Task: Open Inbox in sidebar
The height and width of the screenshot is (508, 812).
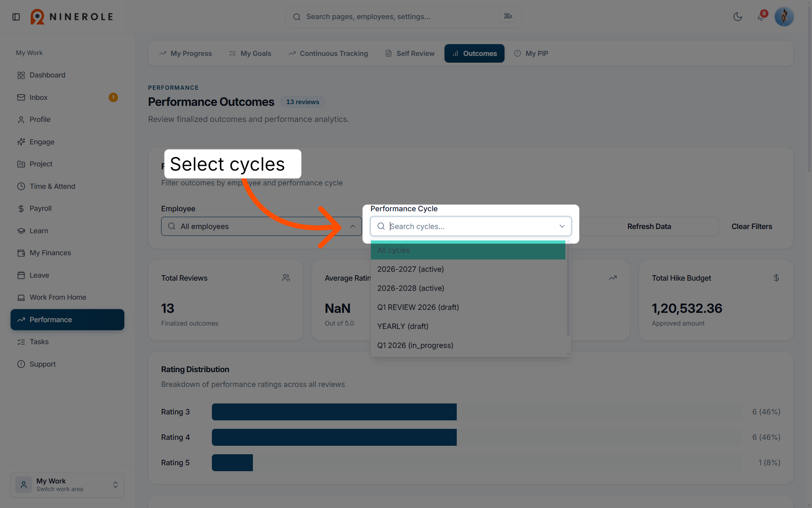Action: tap(67, 97)
